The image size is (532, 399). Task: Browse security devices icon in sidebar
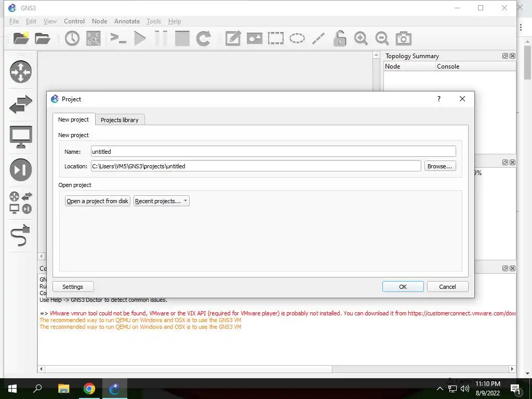(21, 170)
